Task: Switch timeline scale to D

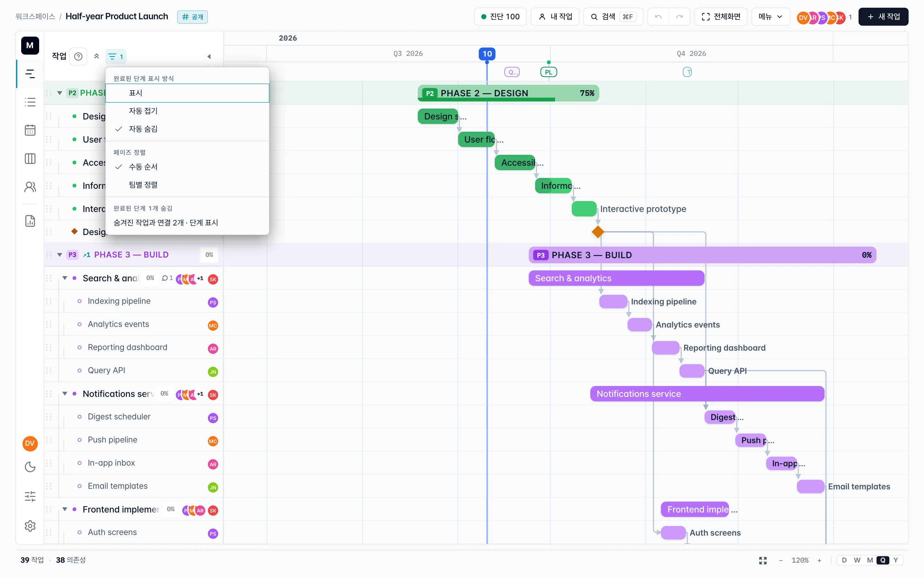Action: [x=844, y=560]
